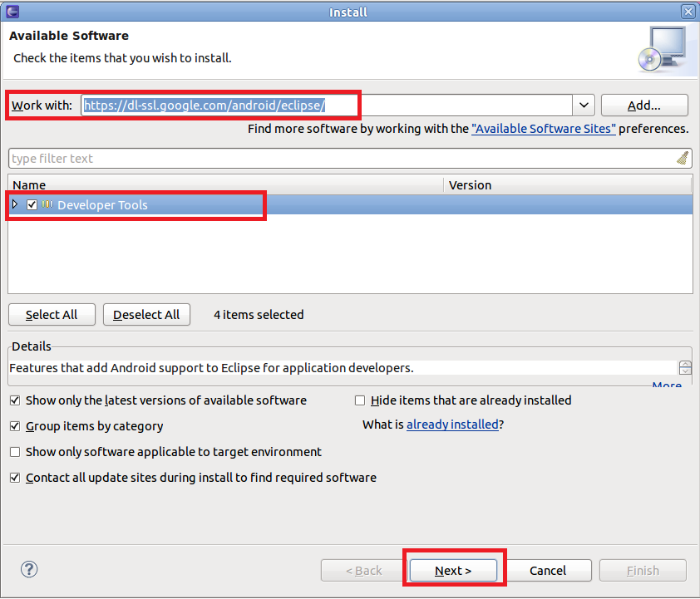Click the Select All button

point(52,314)
